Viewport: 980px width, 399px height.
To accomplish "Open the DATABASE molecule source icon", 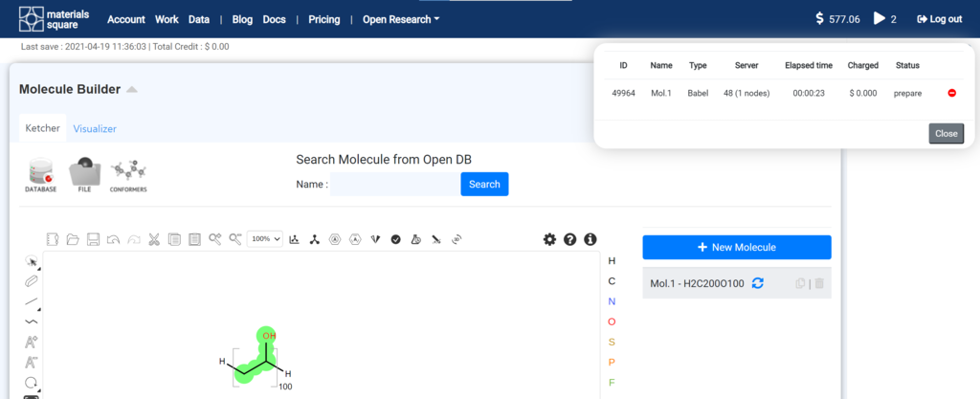I will [x=40, y=174].
